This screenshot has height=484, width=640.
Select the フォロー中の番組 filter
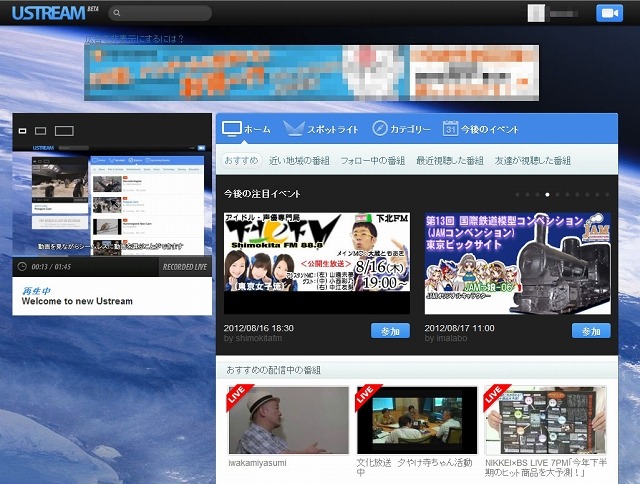pos(373,161)
